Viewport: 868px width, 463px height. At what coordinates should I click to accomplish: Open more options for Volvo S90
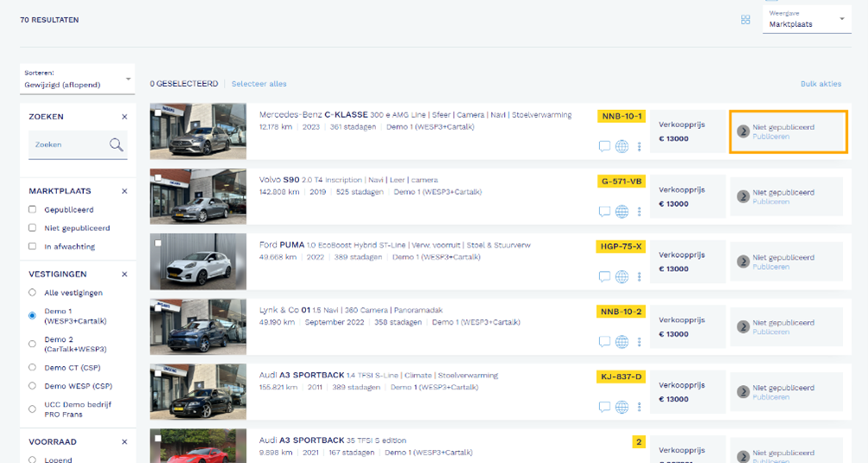[x=639, y=211]
